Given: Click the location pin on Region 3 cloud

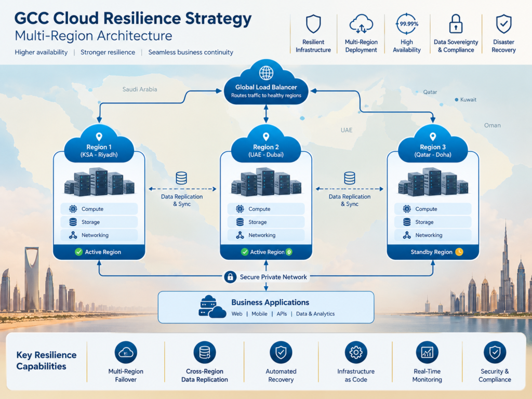Looking at the screenshot, I should tap(433, 137).
